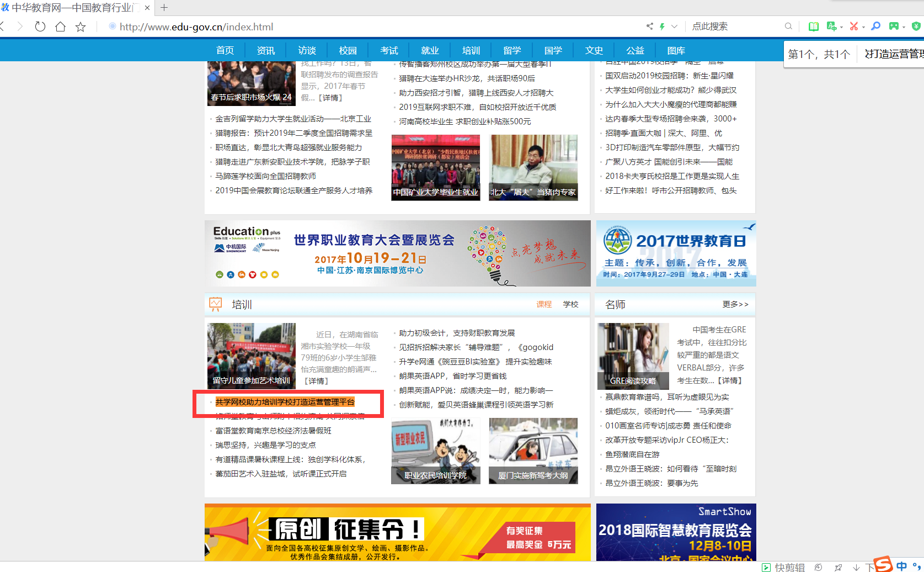Open link 马蹄莲学校面向全国招聘教师
Viewport: 924px width, 572px height.
point(266,176)
